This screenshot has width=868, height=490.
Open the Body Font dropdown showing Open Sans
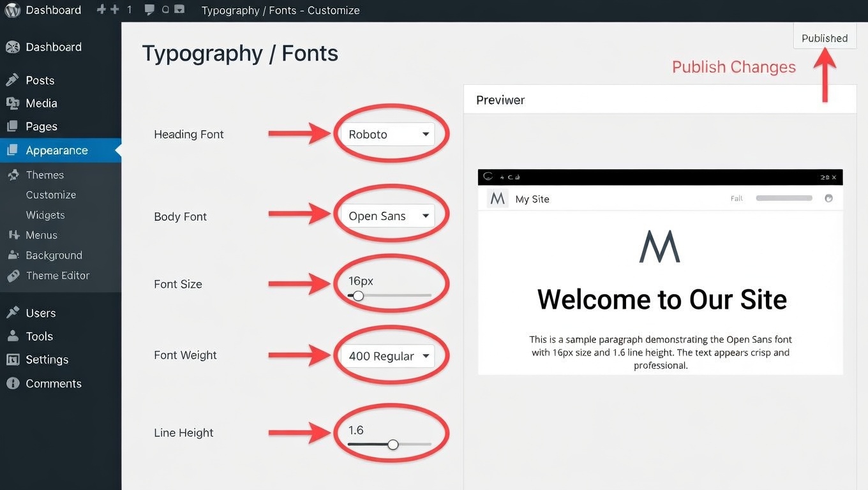pos(388,216)
